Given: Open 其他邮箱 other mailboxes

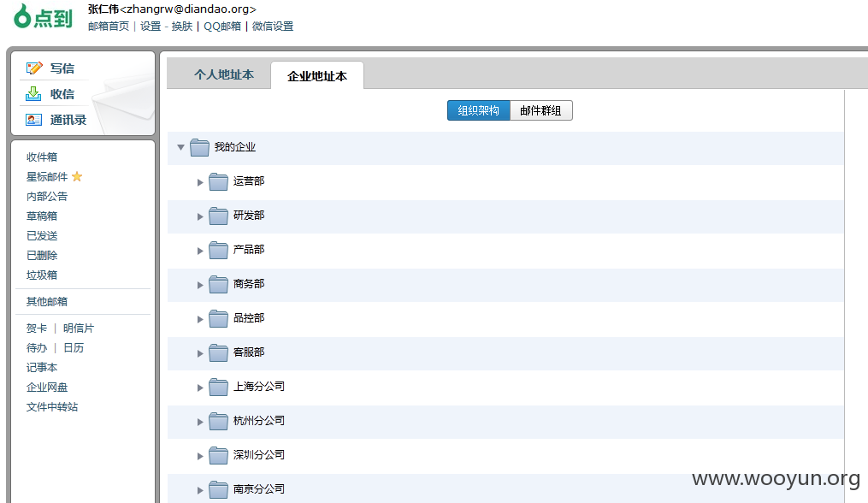Looking at the screenshot, I should (47, 302).
